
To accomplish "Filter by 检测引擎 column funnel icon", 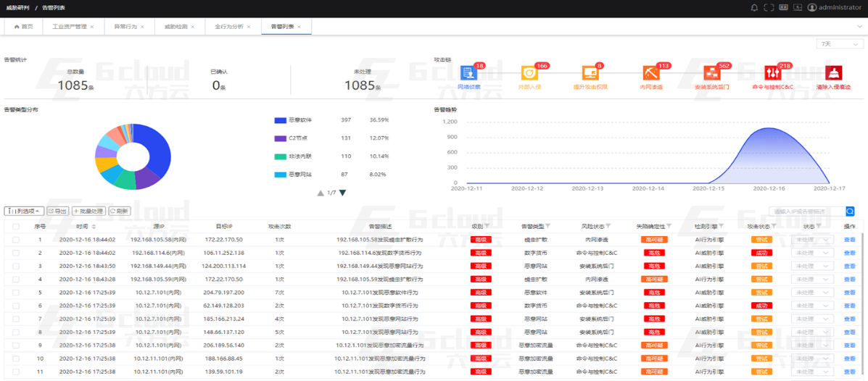I will click(722, 226).
